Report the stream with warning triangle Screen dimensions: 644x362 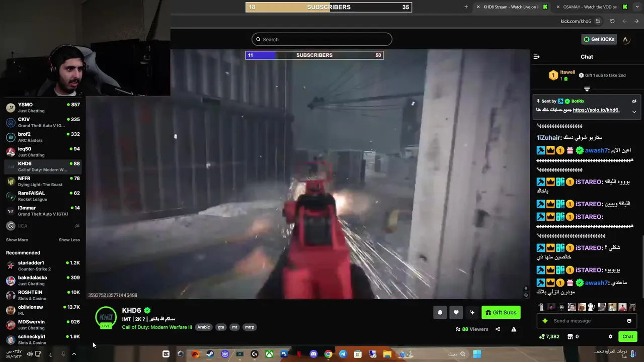[514, 329]
